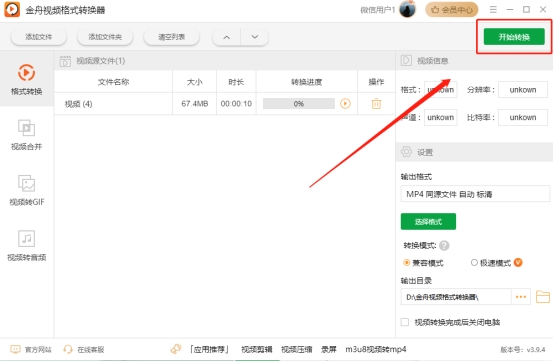Play the 视频 (4) file preview
This screenshot has width=554, height=362.
point(345,103)
